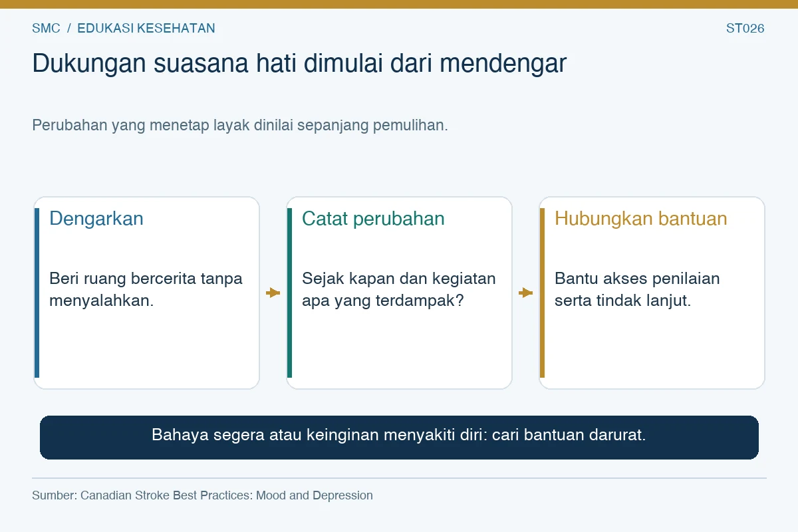Click text 'Bantu akses penilaian serta tindak lanjut.'
798x532 pixels.
[637, 289]
